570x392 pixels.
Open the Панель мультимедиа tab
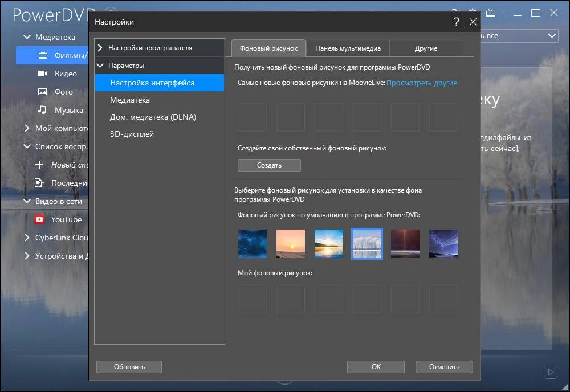(348, 48)
